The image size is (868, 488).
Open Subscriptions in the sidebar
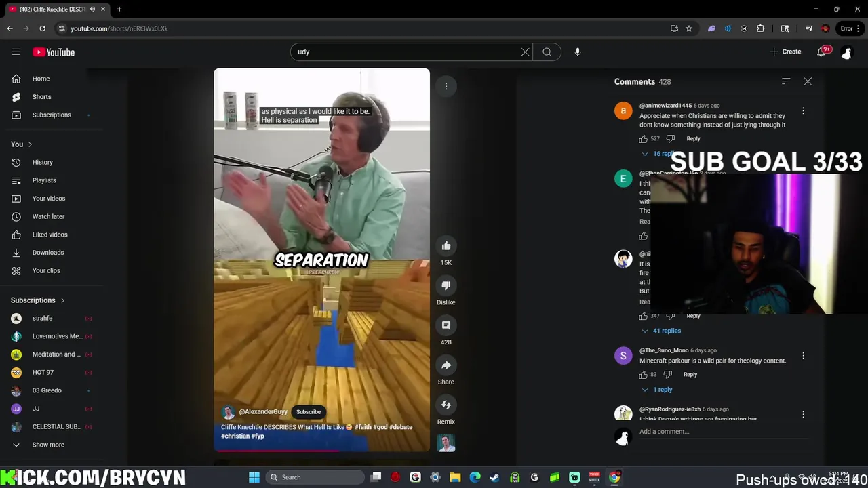[52, 115]
